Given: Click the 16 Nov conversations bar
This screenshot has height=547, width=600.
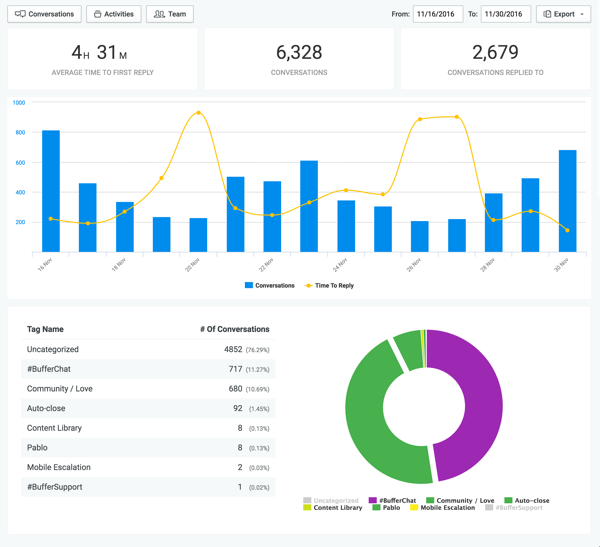Looking at the screenshot, I should (x=51, y=191).
